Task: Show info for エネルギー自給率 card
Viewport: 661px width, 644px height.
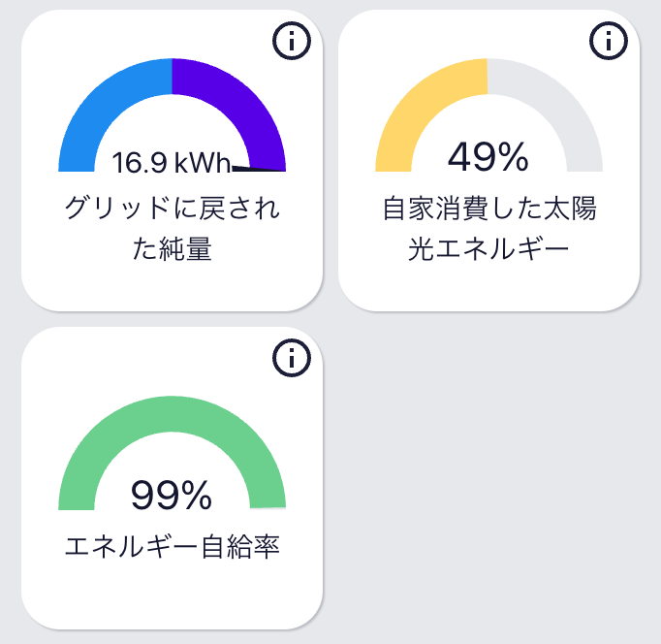Action: [x=292, y=358]
